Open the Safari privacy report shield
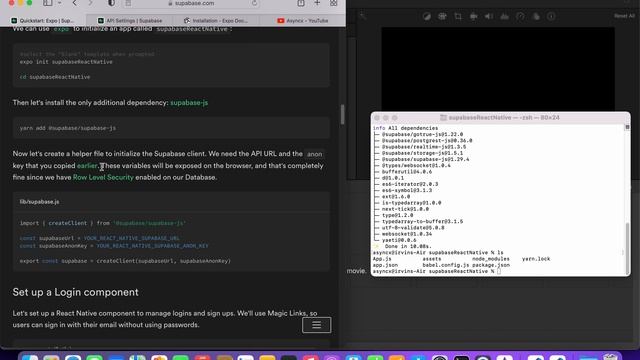This screenshot has height=360, width=640. point(111,3)
